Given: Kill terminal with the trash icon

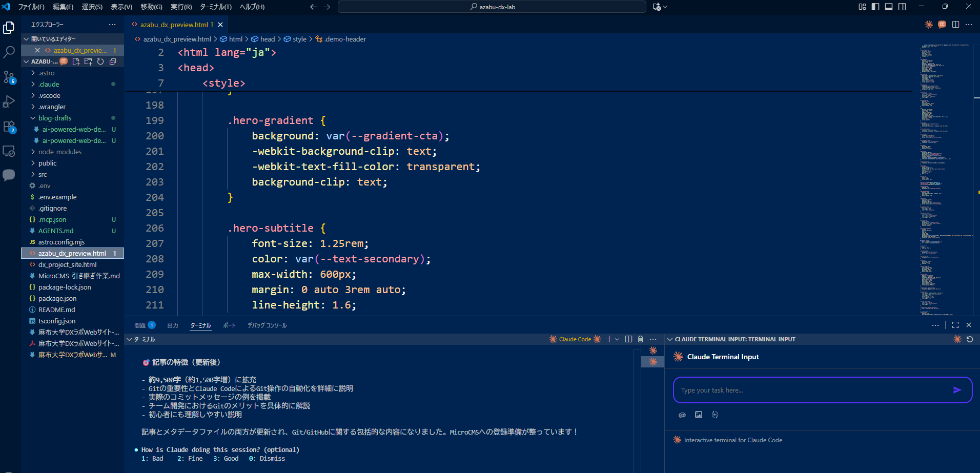Looking at the screenshot, I should [640, 339].
